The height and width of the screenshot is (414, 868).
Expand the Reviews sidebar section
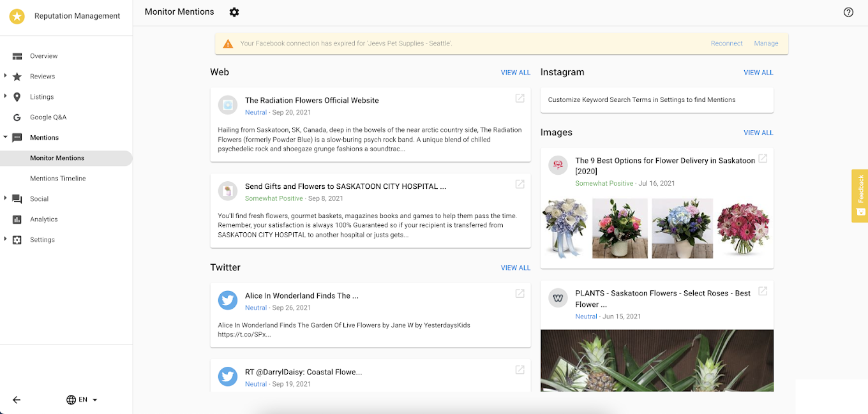coord(6,76)
